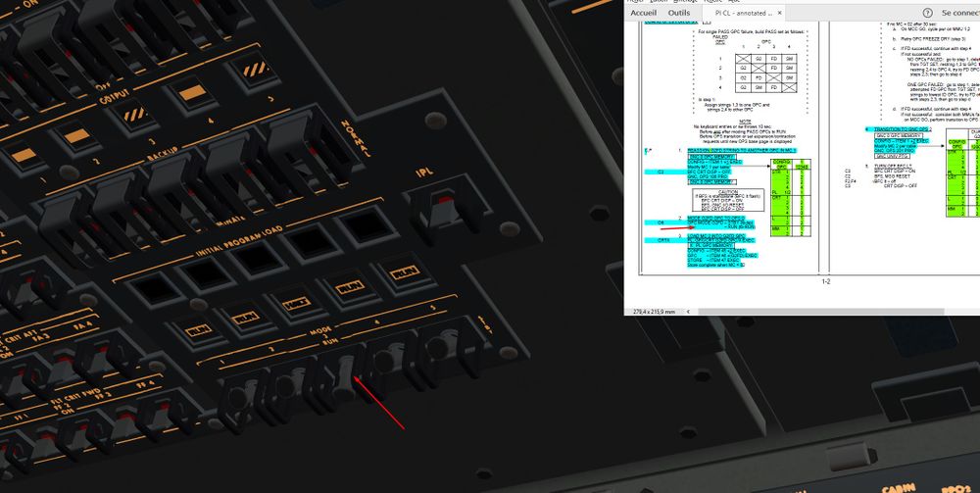Flip GPC MODE switch 3 marked by arrow
The image size is (980, 493).
342,379
